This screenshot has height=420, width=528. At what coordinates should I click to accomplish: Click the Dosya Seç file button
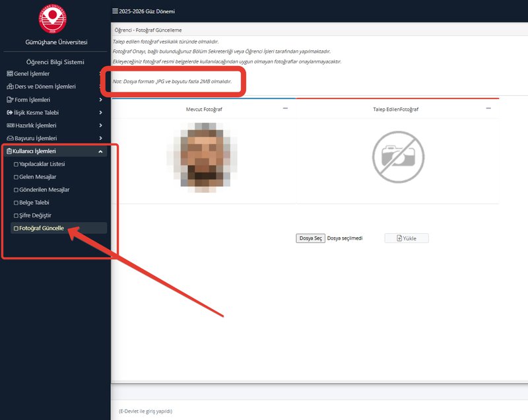click(310, 238)
